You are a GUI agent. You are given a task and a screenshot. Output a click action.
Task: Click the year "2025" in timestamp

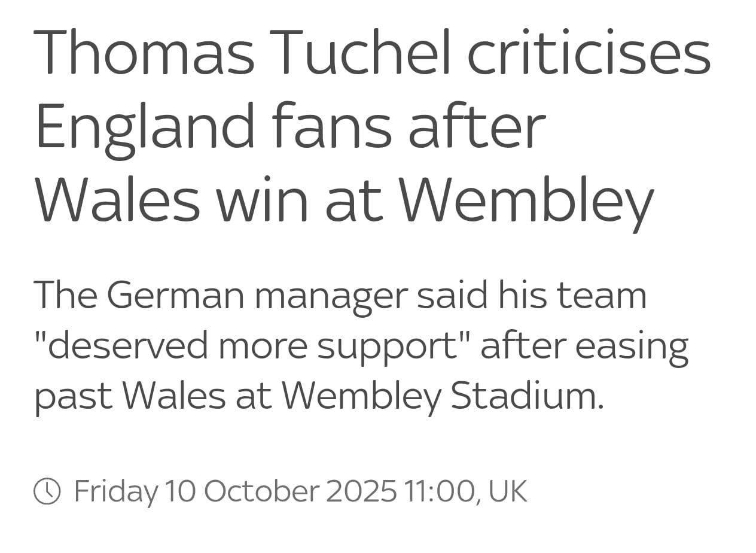click(361, 491)
